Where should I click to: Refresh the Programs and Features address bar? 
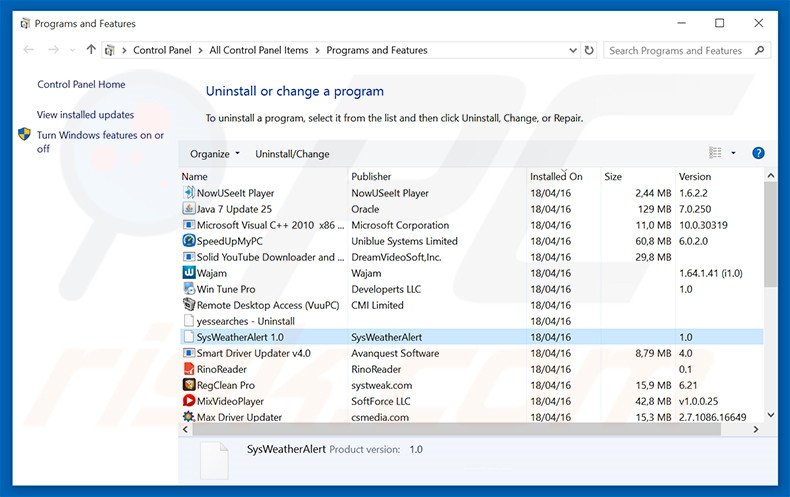[588, 50]
